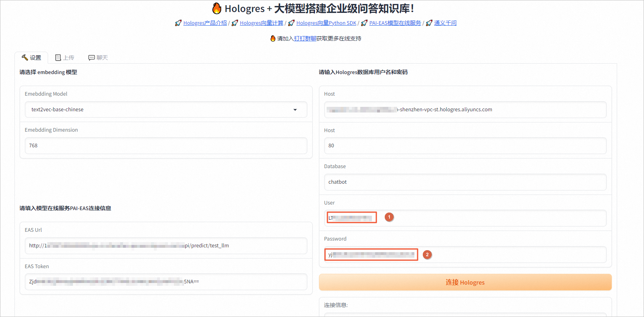Click the Password input field
Viewport: 644px width, 317px height.
[465, 255]
